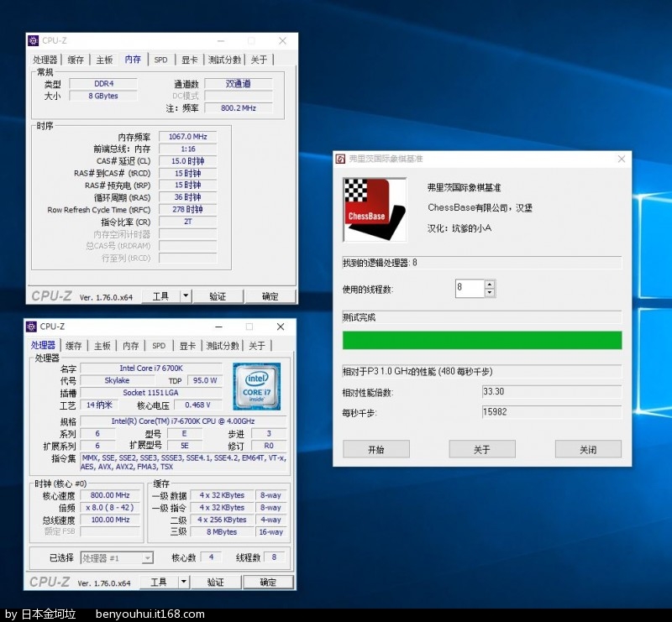Switch to 缓存 tab in the CPU-Z memory window
672x622 pixels.
pyautogui.click(x=76, y=60)
